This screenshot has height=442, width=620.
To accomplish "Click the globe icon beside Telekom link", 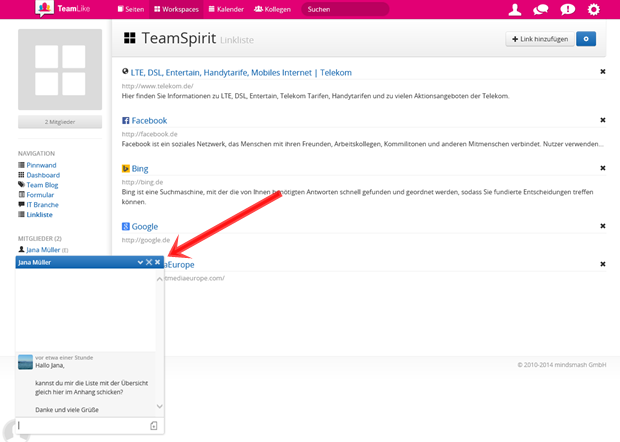I will point(125,72).
